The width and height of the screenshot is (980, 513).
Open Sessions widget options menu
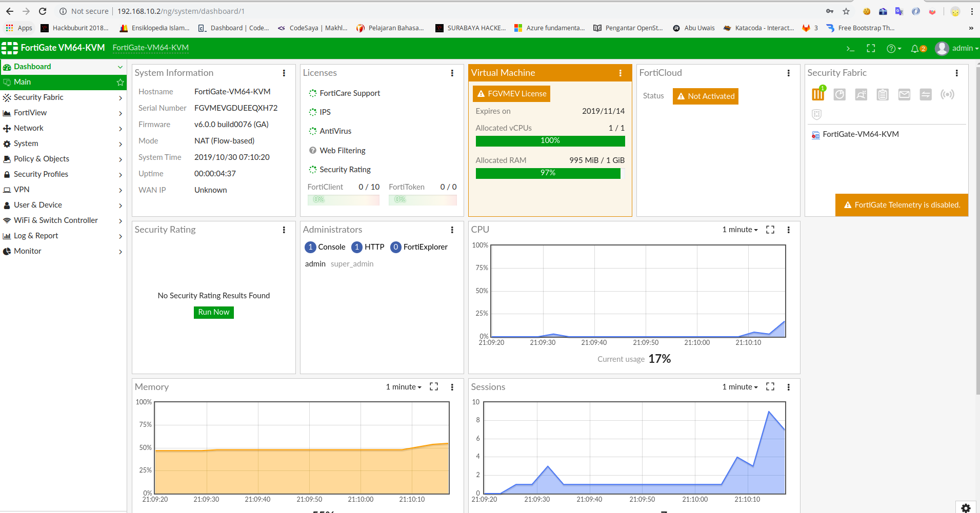click(789, 387)
